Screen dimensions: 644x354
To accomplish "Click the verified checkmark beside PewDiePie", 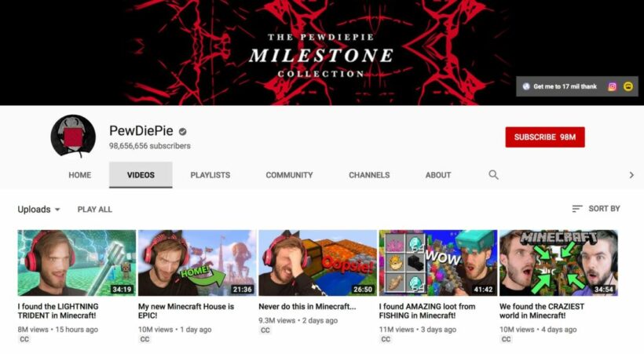I will pyautogui.click(x=183, y=131).
